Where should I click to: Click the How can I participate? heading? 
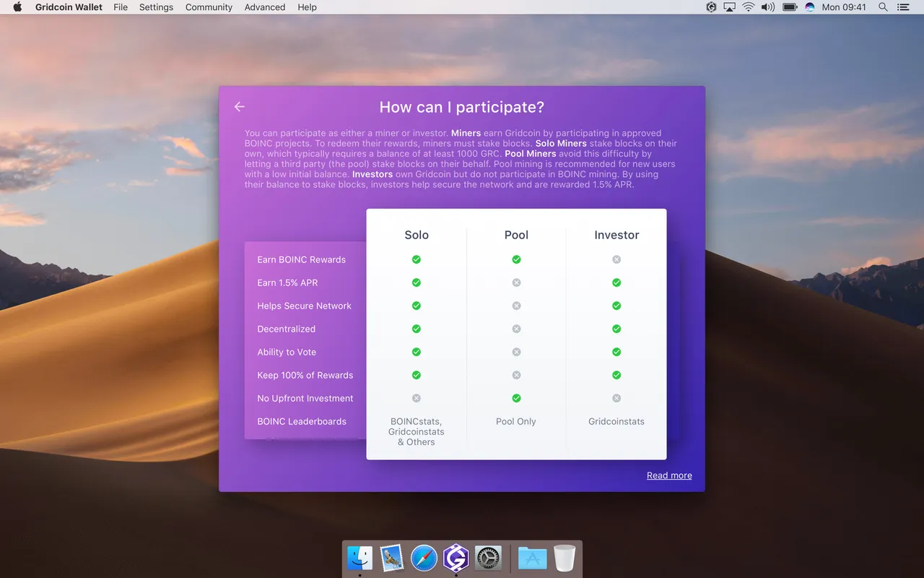pos(462,107)
